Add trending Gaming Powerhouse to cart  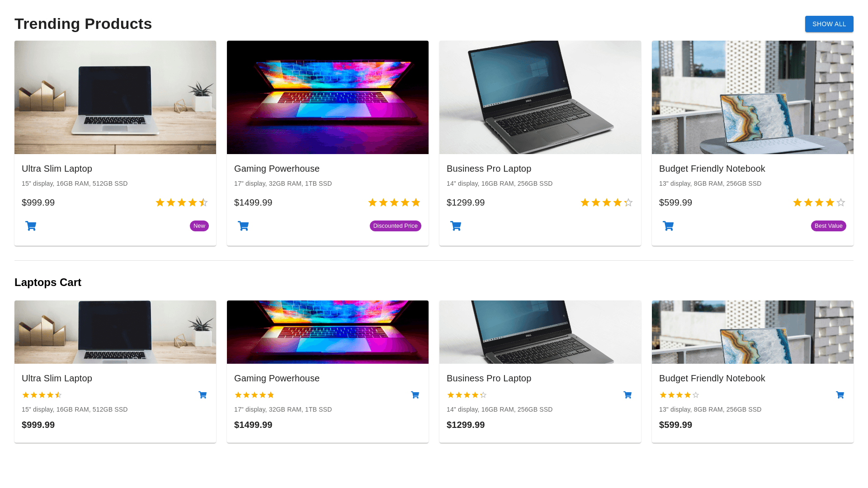[243, 226]
